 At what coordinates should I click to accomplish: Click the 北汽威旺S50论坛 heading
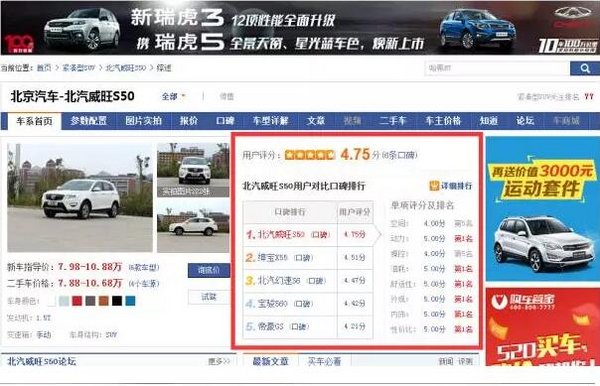pyautogui.click(x=42, y=361)
